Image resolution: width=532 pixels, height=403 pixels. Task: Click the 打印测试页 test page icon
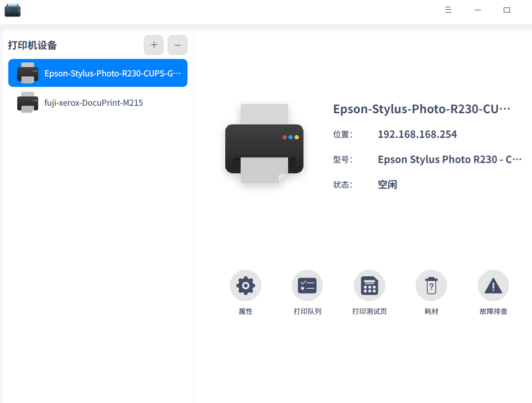click(x=370, y=286)
